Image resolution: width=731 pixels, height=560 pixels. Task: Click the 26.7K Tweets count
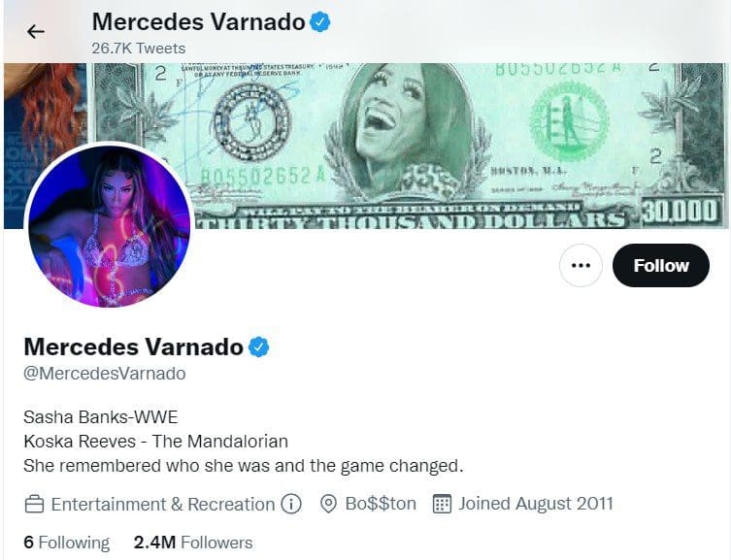click(139, 49)
